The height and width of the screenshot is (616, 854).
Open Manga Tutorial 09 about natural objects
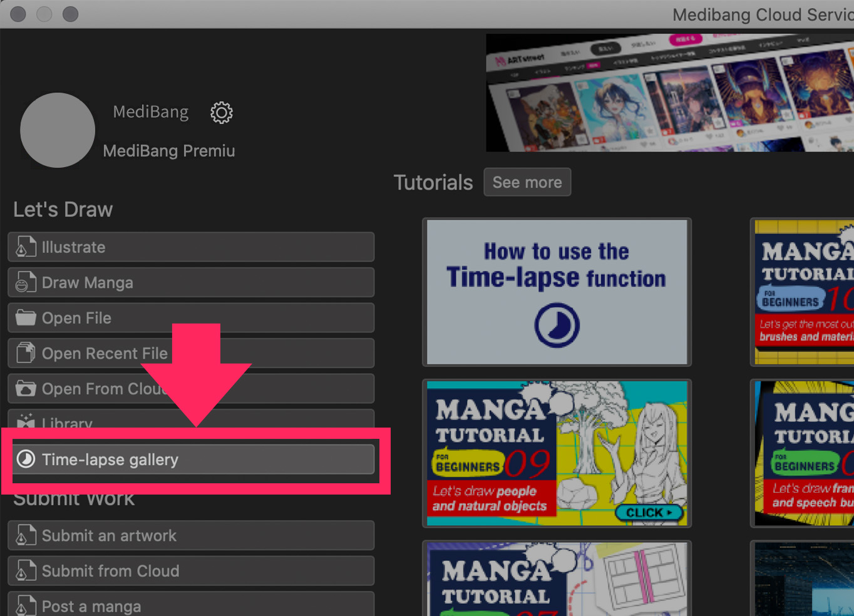pyautogui.click(x=557, y=452)
